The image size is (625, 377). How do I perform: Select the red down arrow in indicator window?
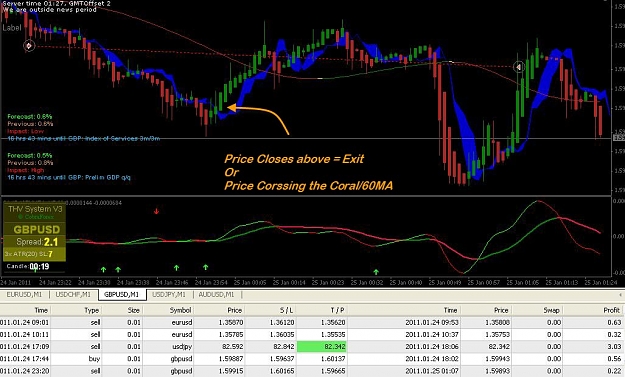(x=156, y=211)
